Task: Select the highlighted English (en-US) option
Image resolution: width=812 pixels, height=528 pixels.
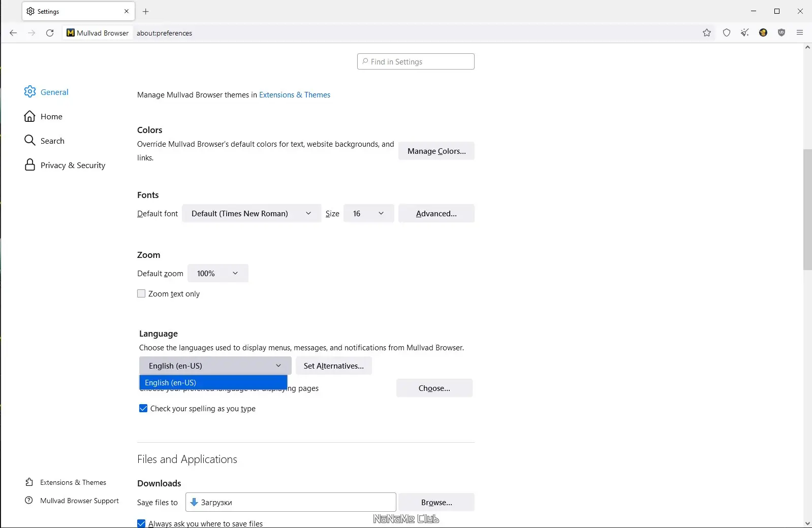Action: tap(213, 382)
